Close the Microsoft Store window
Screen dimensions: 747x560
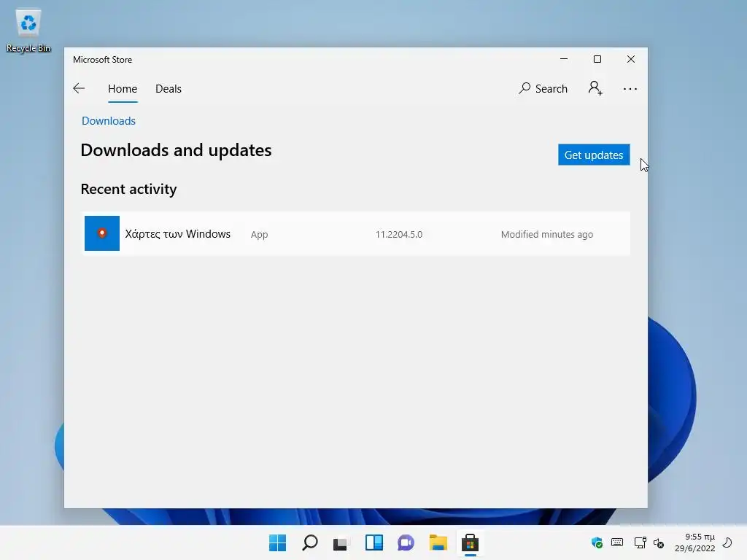(x=631, y=59)
